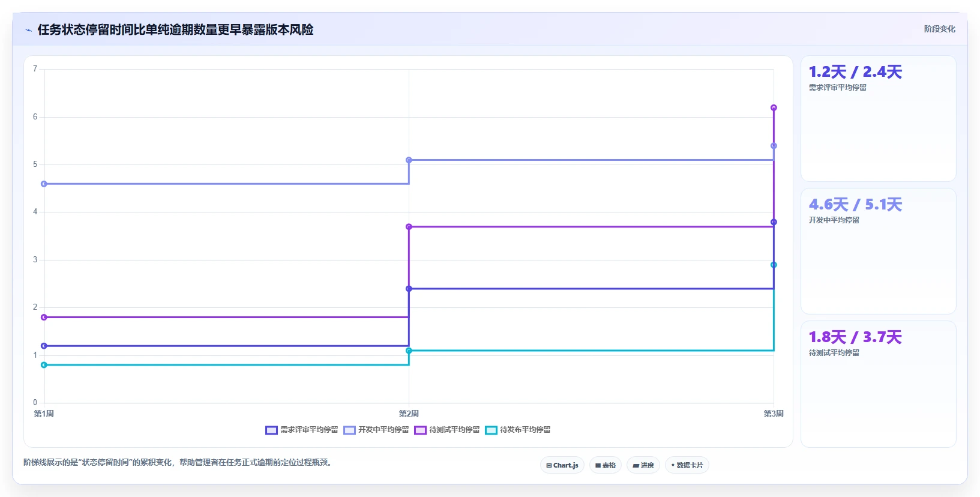980x497 pixels.
Task: Toggle the 开发中平均停留 legend series
Action: pyautogui.click(x=376, y=430)
